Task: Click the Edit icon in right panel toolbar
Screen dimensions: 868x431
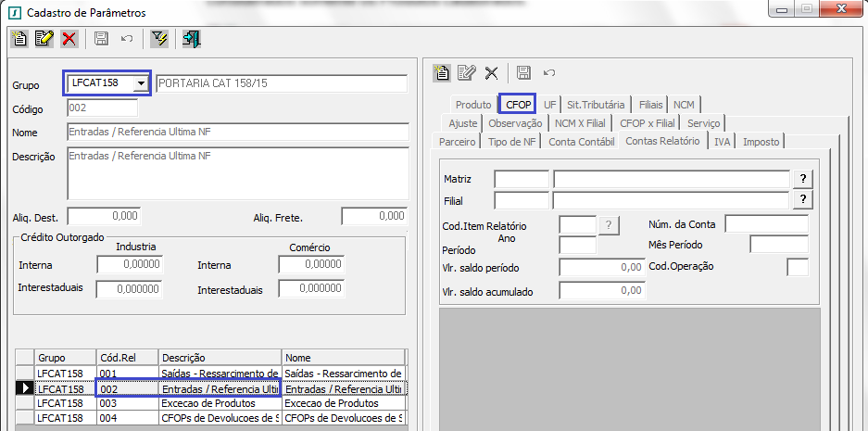Action: [467, 72]
